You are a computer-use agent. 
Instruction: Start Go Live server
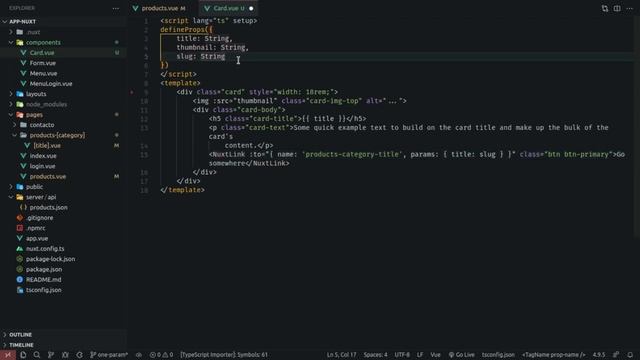point(462,355)
